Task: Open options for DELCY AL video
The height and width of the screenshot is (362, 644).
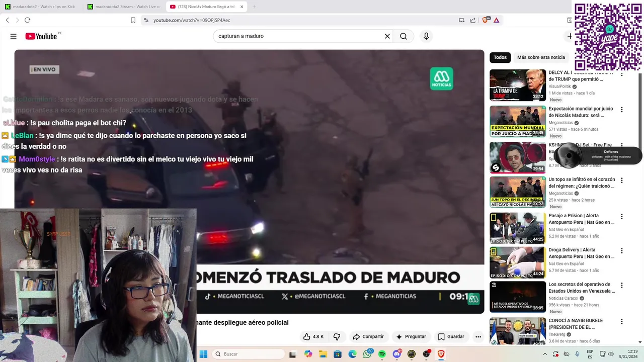Action: click(x=621, y=75)
